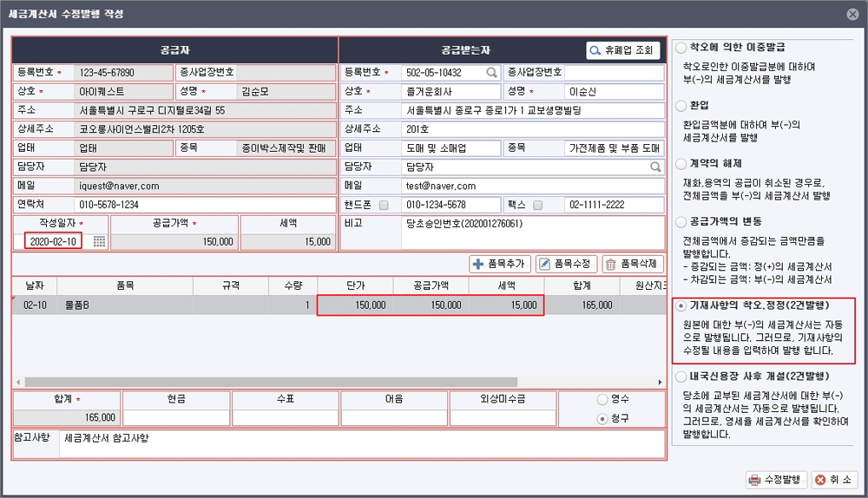Delete selected item with 품목삭제
The width and height of the screenshot is (868, 498).
tap(632, 264)
